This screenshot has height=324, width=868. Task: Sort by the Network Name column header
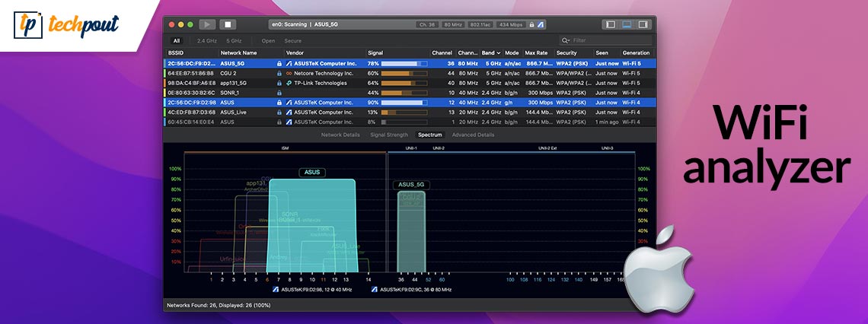(x=238, y=53)
